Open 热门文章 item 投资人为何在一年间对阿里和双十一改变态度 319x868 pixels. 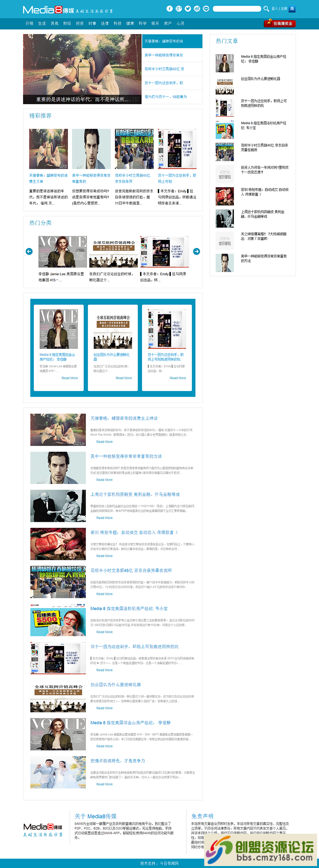[265, 170]
